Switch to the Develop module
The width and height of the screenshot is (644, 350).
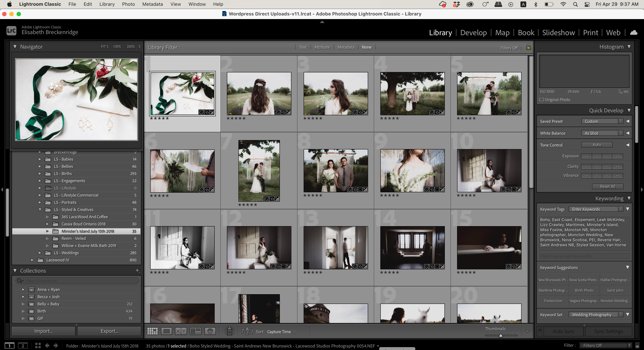[x=473, y=33]
